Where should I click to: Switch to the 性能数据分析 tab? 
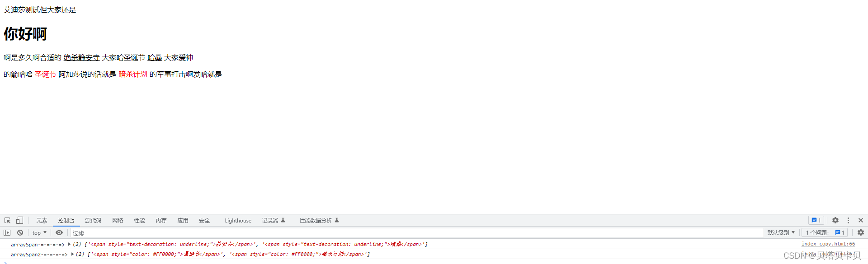point(319,220)
